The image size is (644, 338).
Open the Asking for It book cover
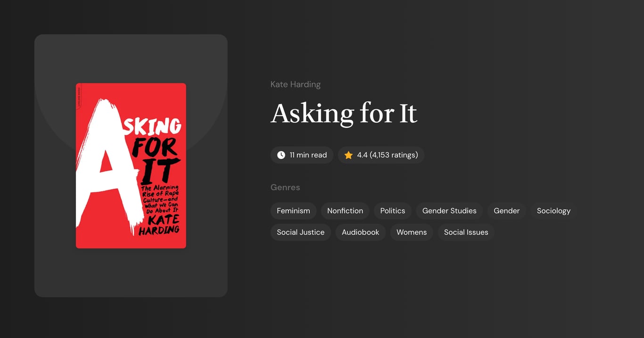tap(131, 165)
